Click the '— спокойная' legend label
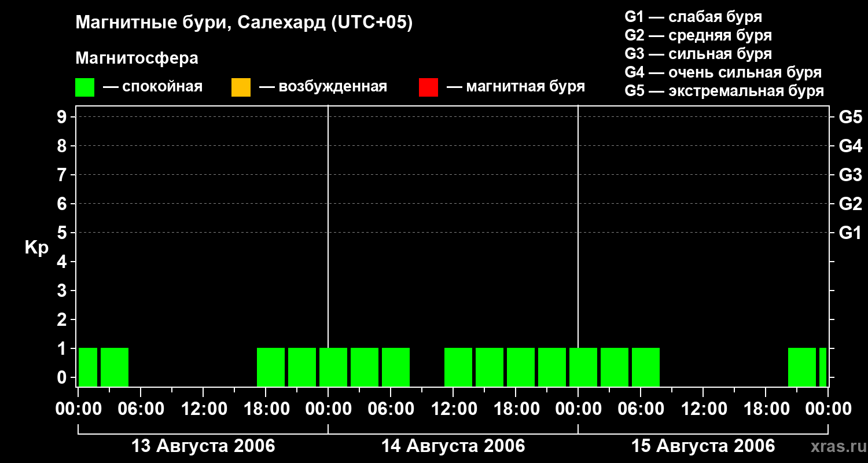The image size is (868, 463). click(153, 87)
